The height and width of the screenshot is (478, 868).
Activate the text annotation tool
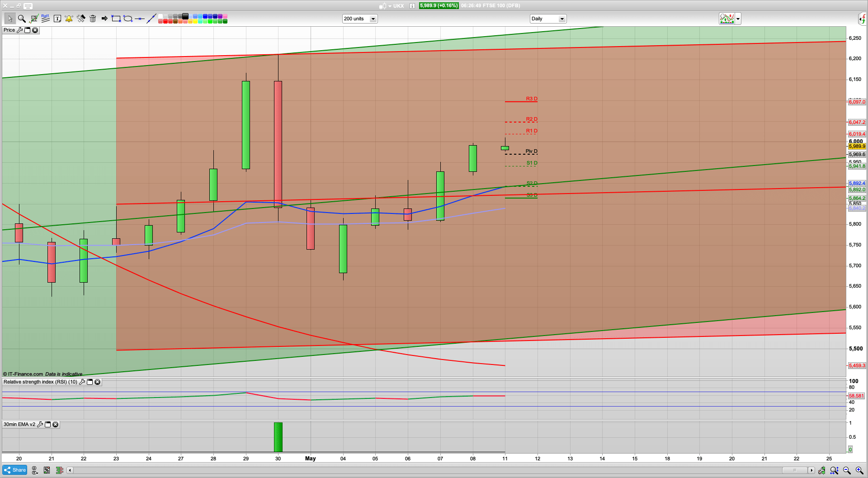57,19
